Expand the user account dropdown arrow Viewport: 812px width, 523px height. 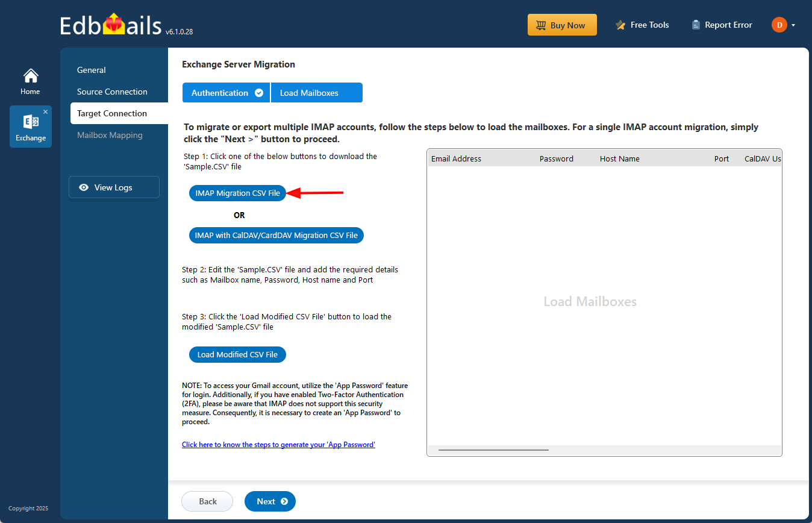[x=793, y=25]
